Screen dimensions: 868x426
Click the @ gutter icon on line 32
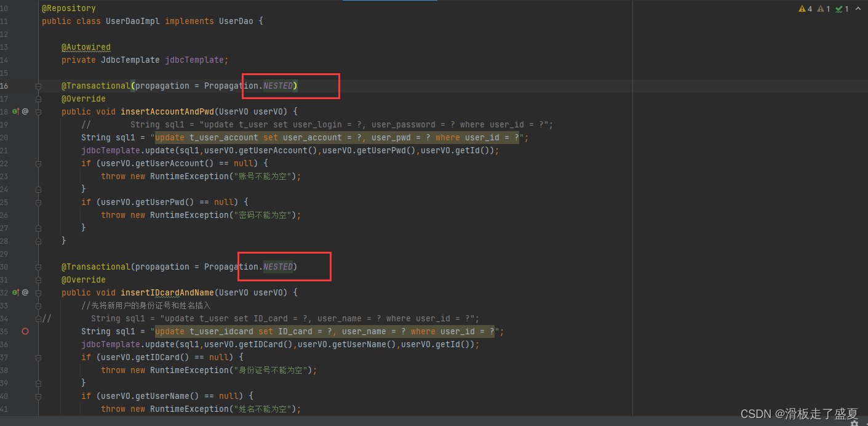tap(25, 292)
